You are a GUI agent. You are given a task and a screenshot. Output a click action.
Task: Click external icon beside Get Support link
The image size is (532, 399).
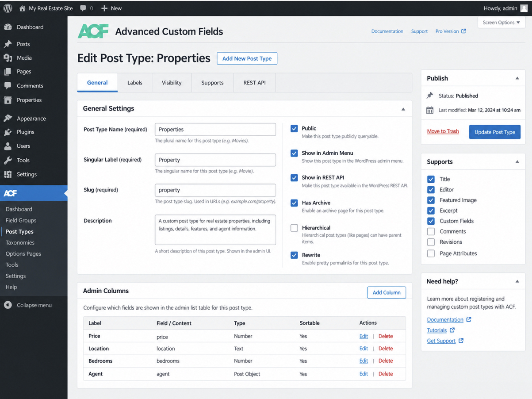tap(461, 341)
